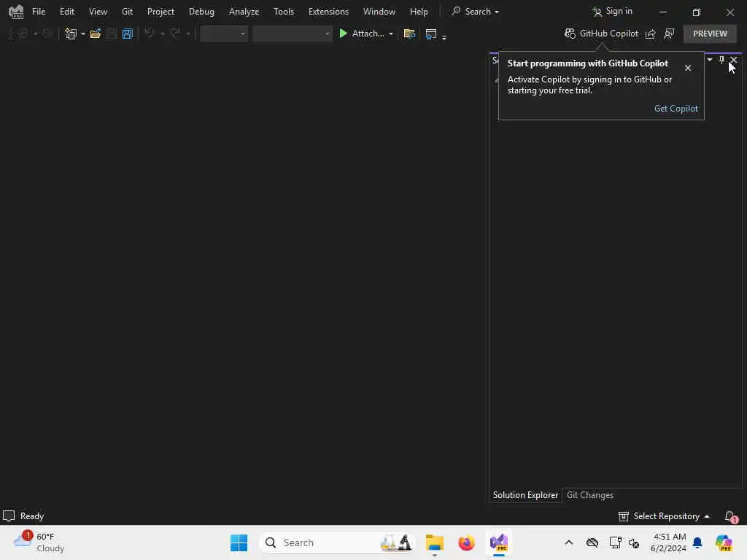Click the taskbar Search box
This screenshot has width=747, height=560.
click(336, 542)
